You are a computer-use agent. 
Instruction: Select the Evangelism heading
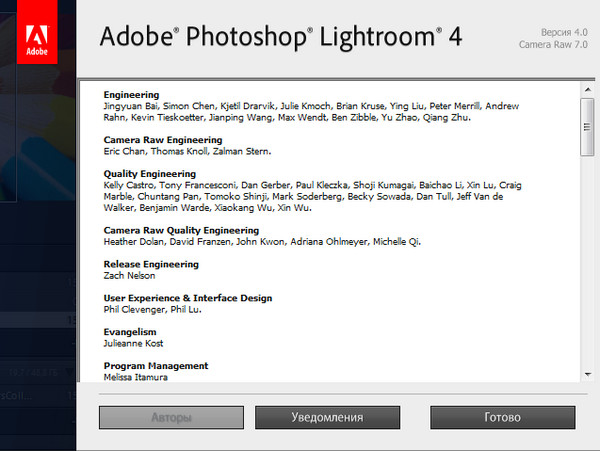pos(132,332)
